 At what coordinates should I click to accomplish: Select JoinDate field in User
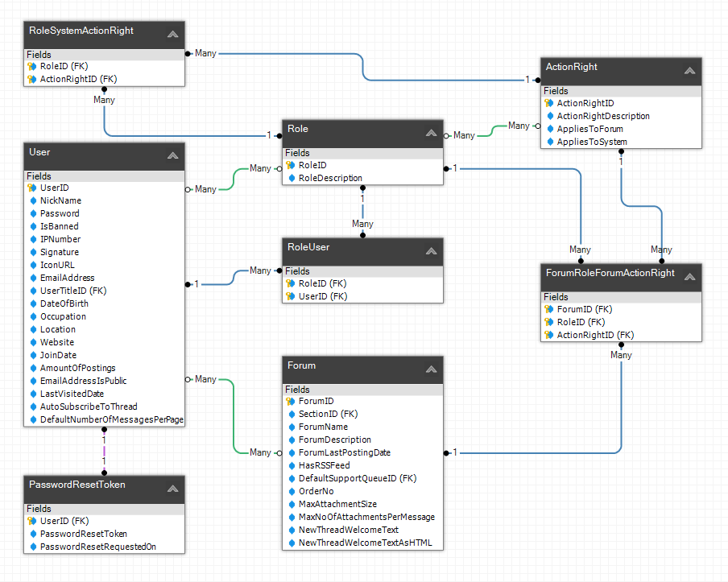click(104, 355)
